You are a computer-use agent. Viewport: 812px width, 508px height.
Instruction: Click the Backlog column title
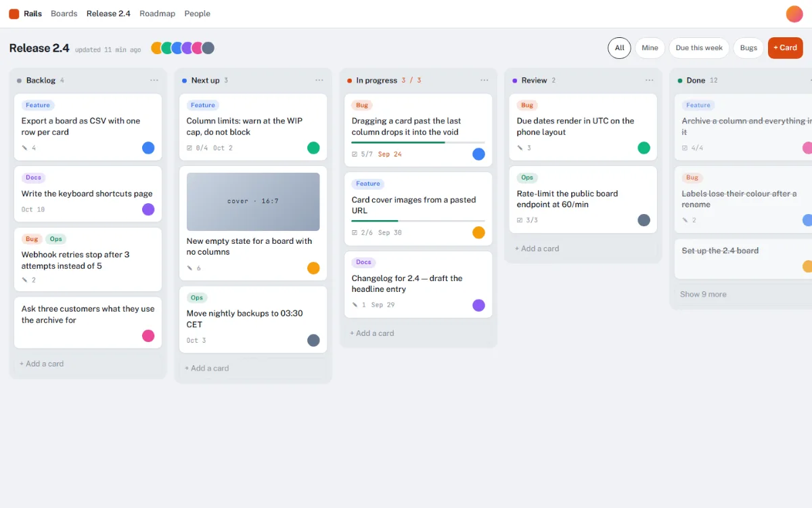tap(41, 80)
